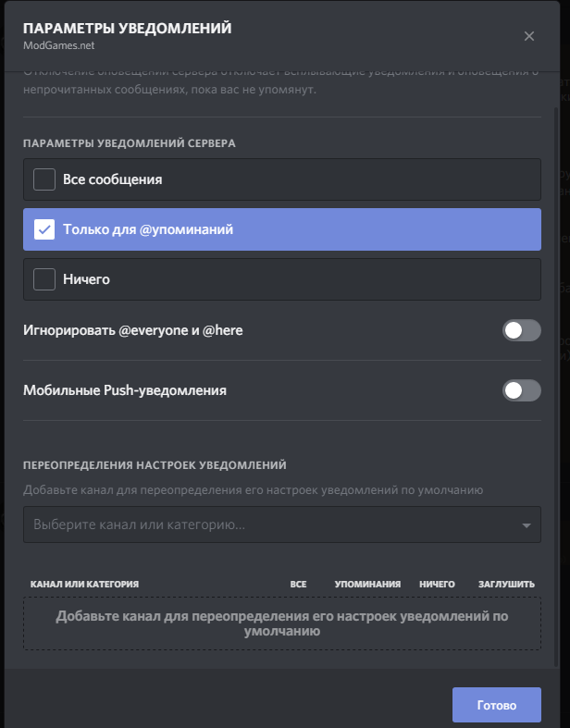Click the "Параметры уведомлений" dialog title
Screen dimensions: 570x728
click(128, 29)
